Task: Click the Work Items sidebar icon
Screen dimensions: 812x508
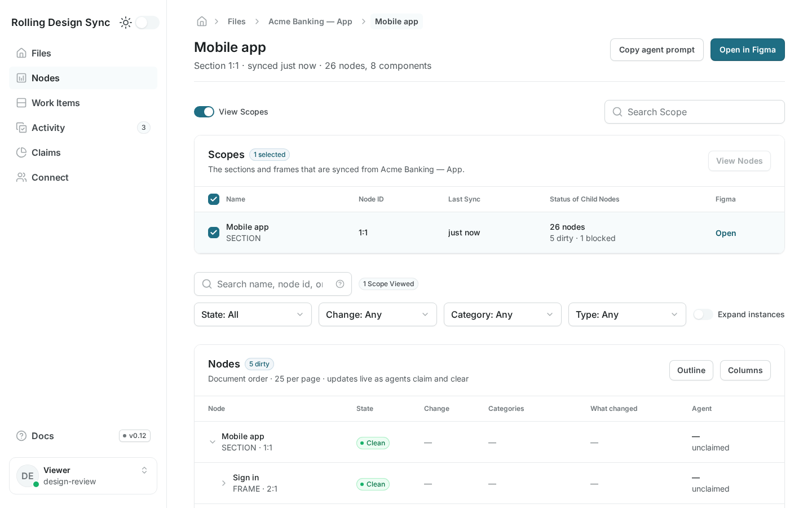Action: (x=21, y=103)
